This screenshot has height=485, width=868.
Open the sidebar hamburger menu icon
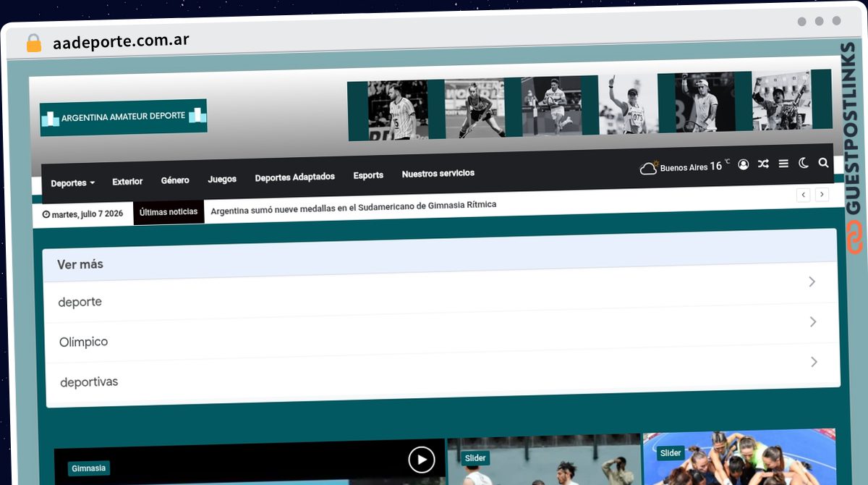tap(783, 164)
